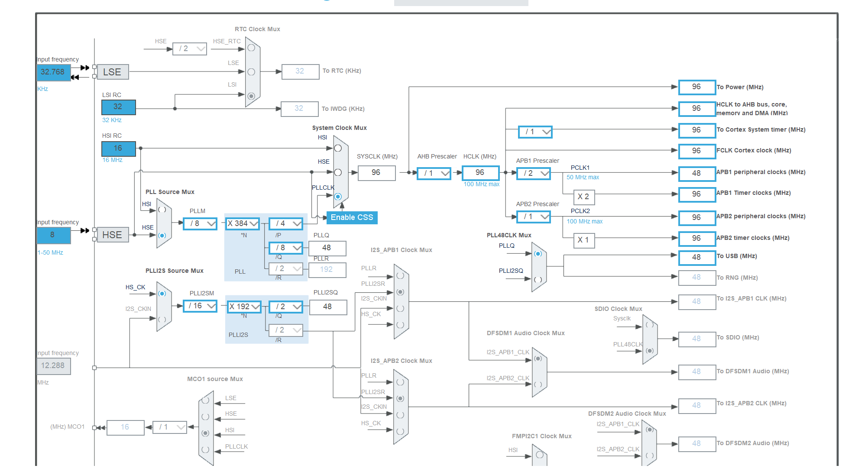
Task: Click the To Power (MHz) 96 field
Action: 697,87
